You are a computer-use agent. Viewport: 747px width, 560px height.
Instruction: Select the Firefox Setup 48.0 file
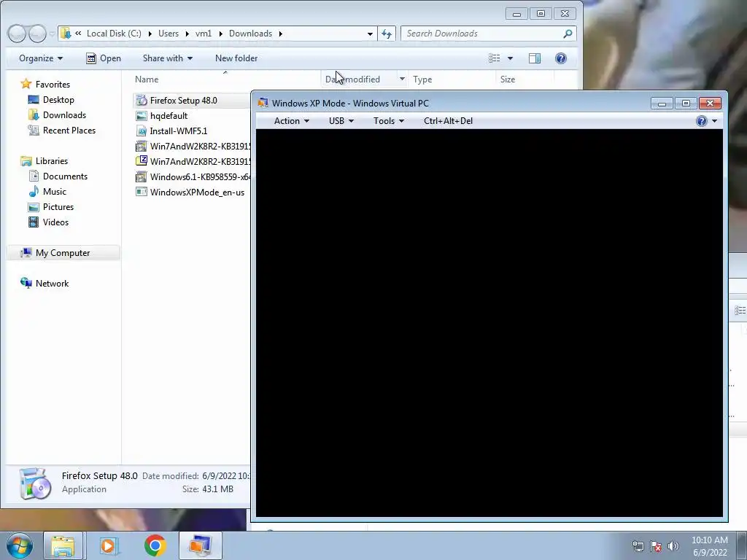183,101
